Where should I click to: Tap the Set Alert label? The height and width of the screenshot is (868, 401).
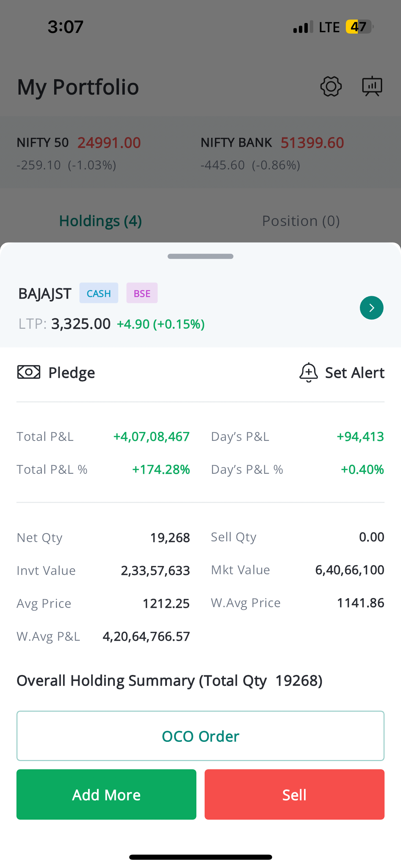[355, 373]
